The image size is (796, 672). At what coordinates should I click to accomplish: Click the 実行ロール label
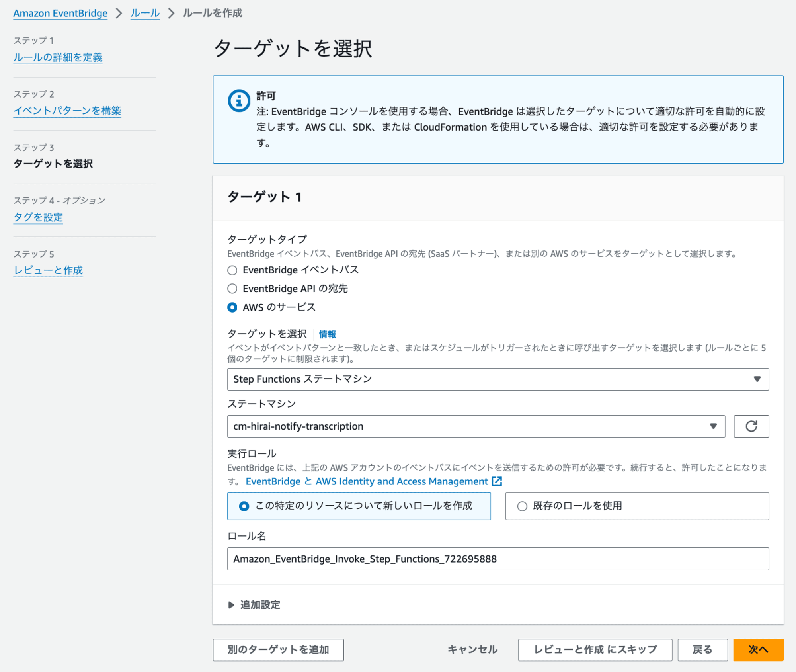click(252, 454)
